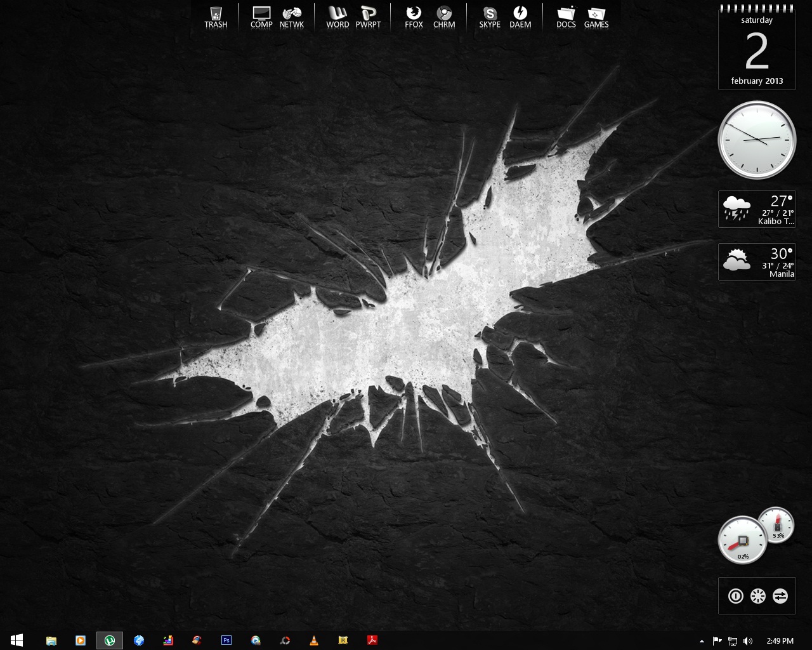Launch PWRPT PowerPoint from the dock
The height and width of the screenshot is (650, 812).
pos(368,17)
